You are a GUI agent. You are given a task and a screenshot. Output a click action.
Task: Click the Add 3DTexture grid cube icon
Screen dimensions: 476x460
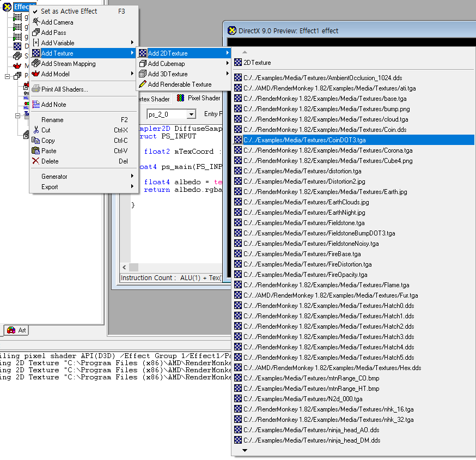click(143, 74)
